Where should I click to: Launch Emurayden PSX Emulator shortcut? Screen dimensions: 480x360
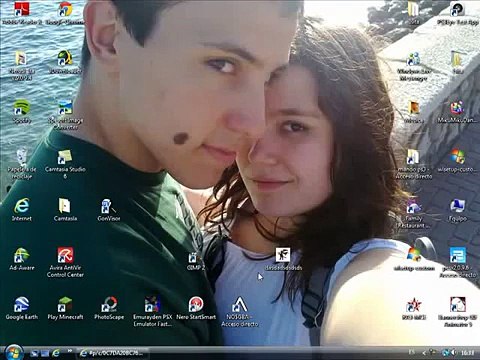point(152,312)
